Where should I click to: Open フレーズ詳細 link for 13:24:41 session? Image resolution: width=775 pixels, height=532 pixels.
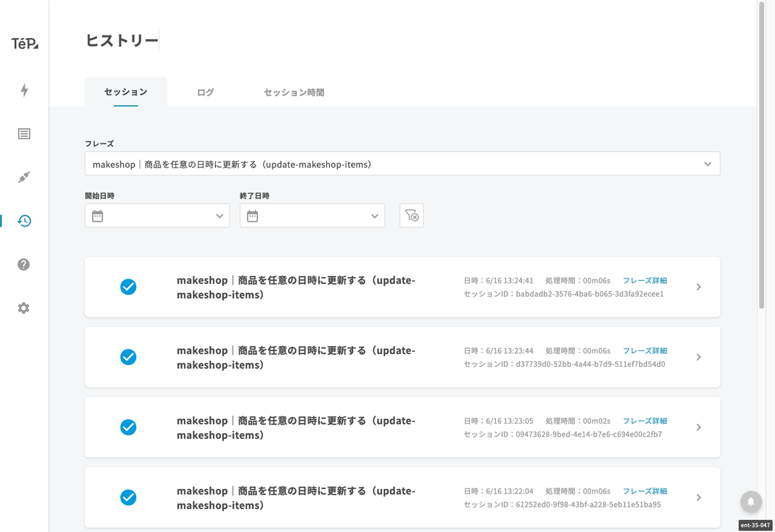[645, 281]
